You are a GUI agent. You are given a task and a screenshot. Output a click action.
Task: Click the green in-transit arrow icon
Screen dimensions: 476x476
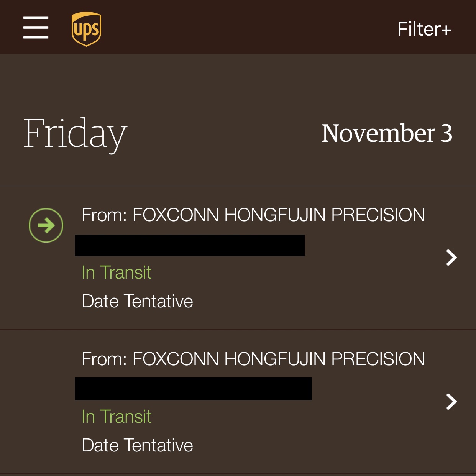[46, 225]
